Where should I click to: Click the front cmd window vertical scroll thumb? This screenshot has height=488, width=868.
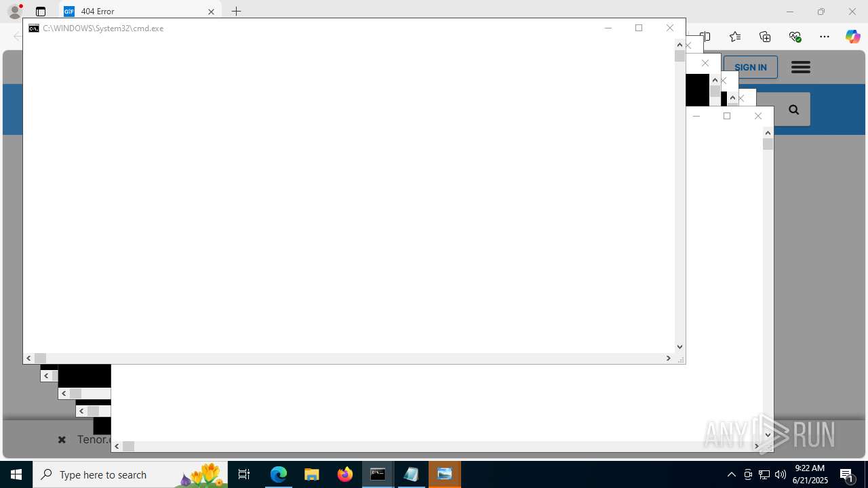pos(680,56)
